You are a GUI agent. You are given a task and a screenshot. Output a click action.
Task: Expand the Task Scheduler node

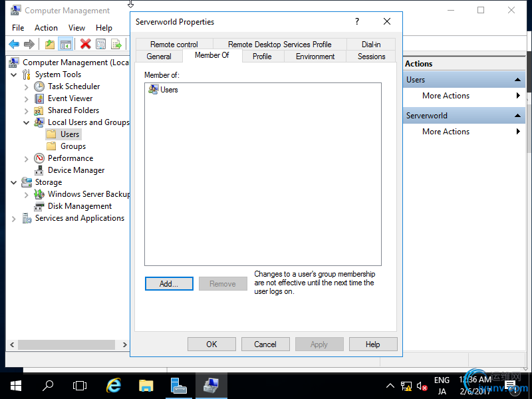click(26, 87)
